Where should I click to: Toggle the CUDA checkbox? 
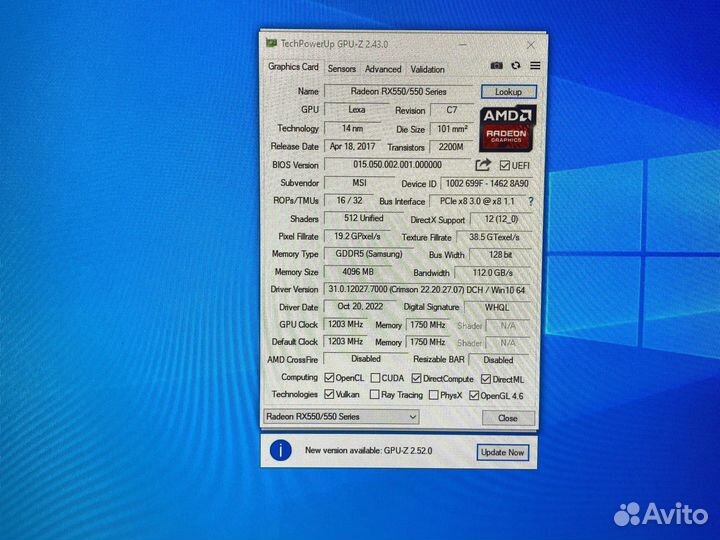click(x=375, y=378)
